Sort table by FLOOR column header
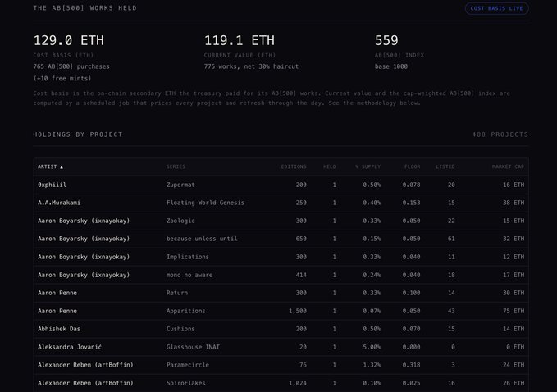This screenshot has width=557, height=392. (x=412, y=166)
